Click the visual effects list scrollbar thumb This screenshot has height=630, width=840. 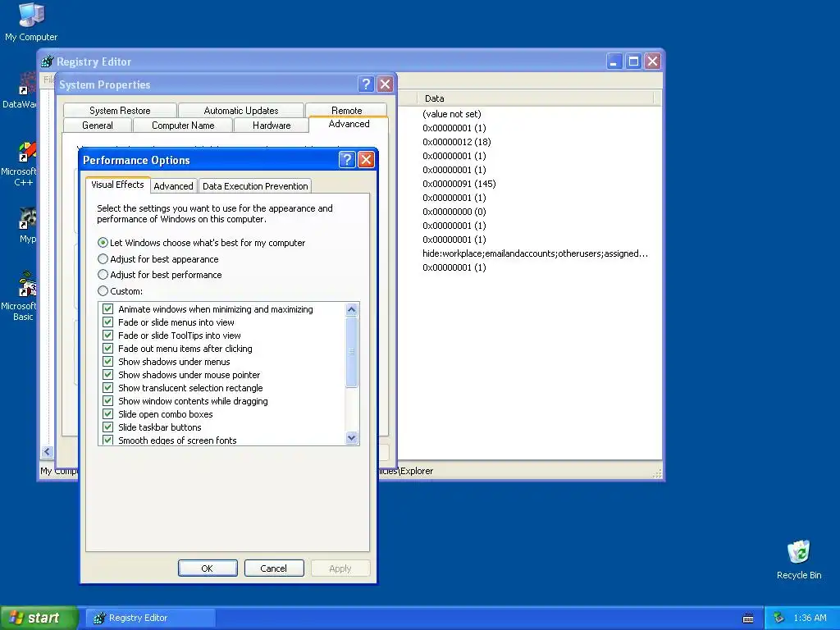351,351
